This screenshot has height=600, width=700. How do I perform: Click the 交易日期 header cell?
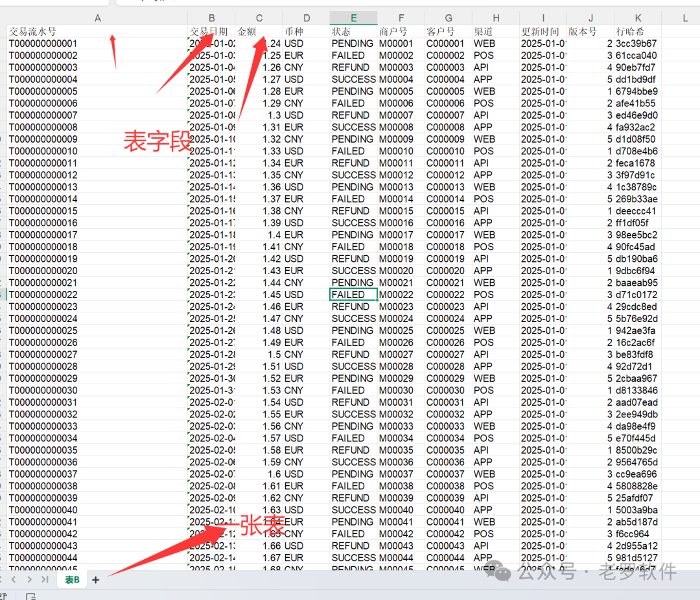point(211,31)
